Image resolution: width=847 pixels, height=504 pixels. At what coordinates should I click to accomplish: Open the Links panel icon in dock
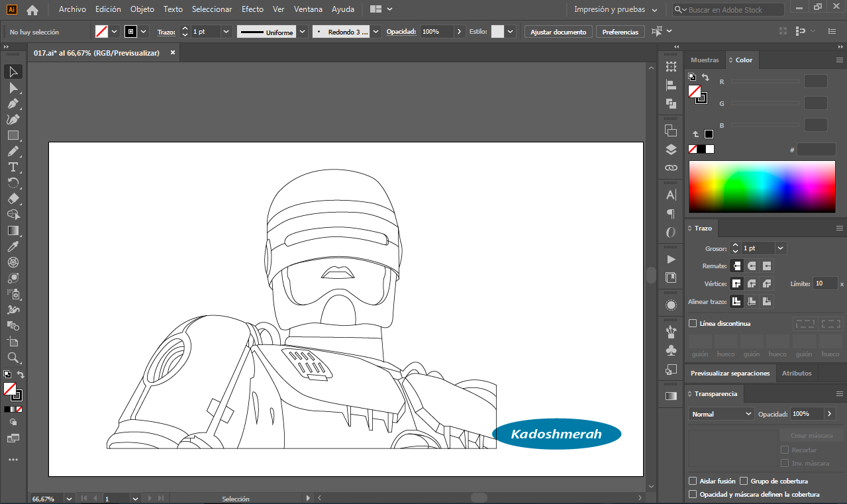point(671,168)
